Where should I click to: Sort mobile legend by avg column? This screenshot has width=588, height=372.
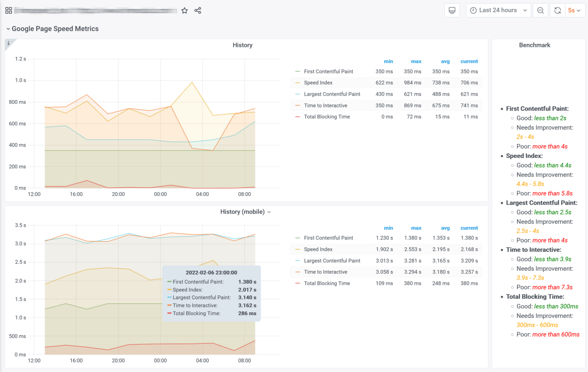click(445, 228)
